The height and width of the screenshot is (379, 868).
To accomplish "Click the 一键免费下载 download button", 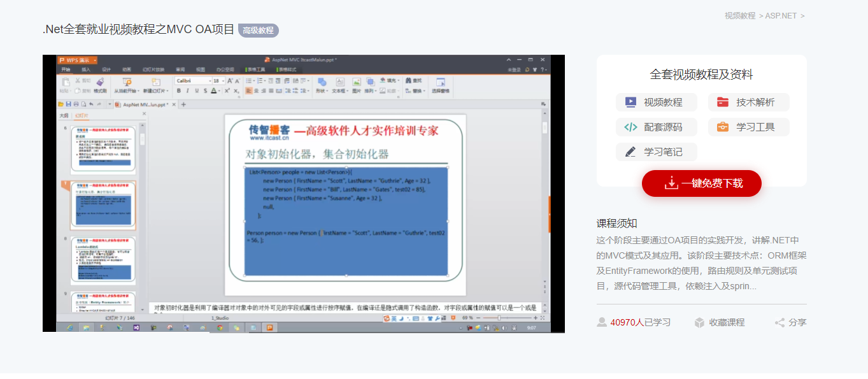I will click(702, 183).
